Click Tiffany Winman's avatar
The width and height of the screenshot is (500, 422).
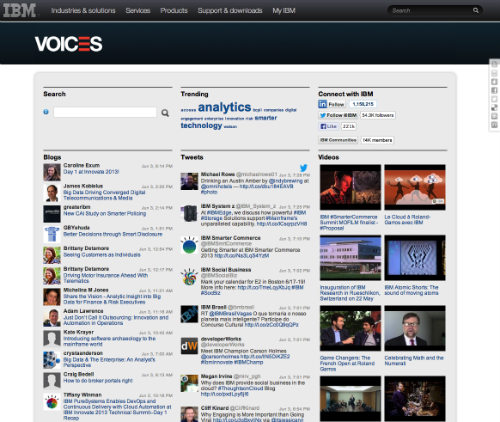[52, 402]
